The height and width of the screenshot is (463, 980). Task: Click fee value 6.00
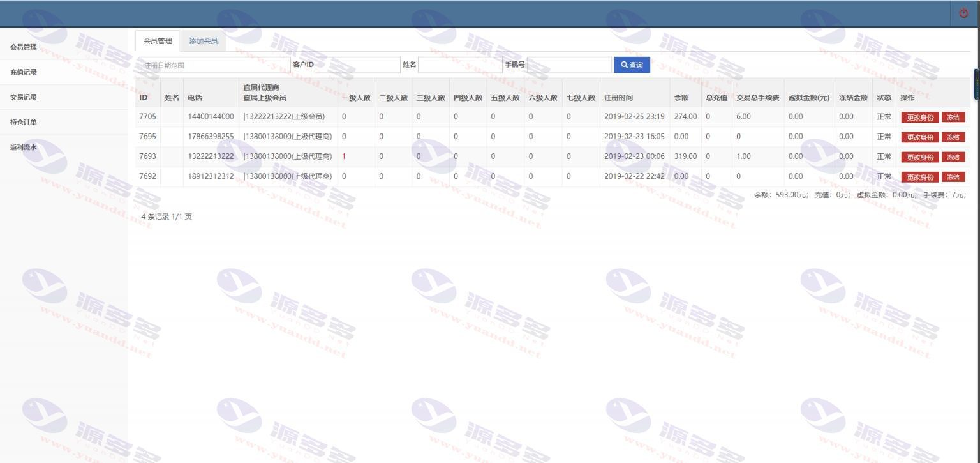point(743,117)
